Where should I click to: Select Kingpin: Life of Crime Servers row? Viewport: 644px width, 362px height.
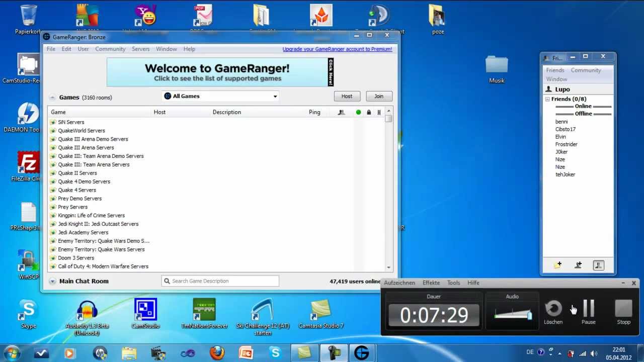point(216,215)
